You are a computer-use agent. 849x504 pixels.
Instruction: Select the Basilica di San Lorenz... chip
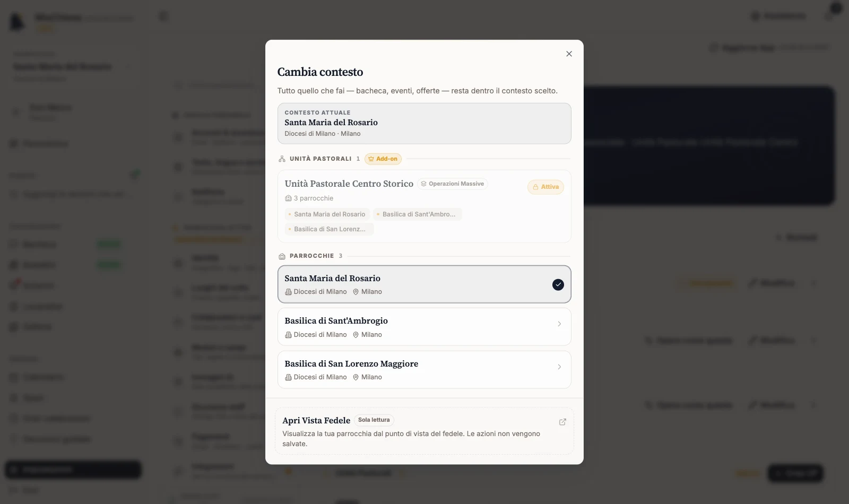point(329,229)
